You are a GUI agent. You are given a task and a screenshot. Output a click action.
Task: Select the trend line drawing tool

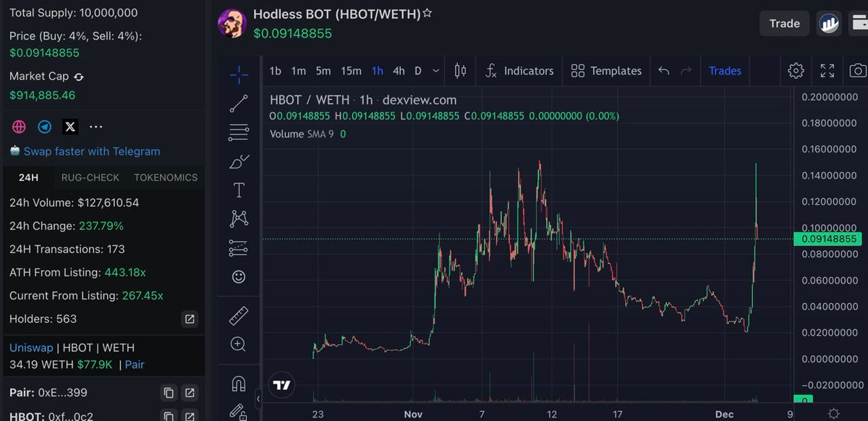point(239,103)
